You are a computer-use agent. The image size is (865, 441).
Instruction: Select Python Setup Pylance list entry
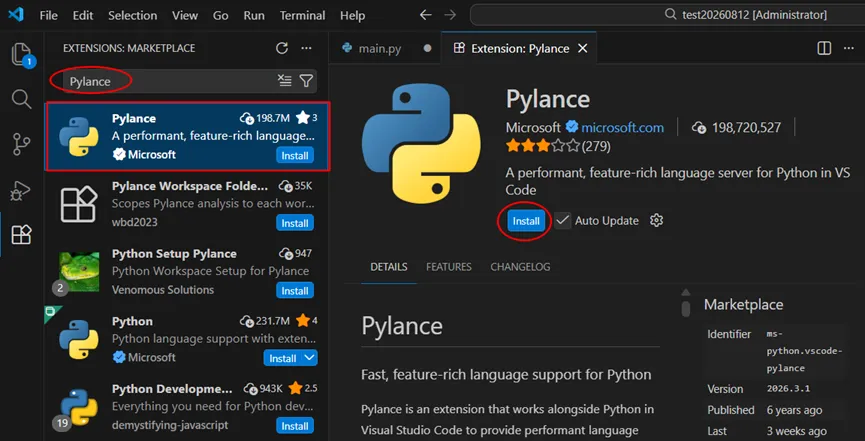[x=187, y=272]
